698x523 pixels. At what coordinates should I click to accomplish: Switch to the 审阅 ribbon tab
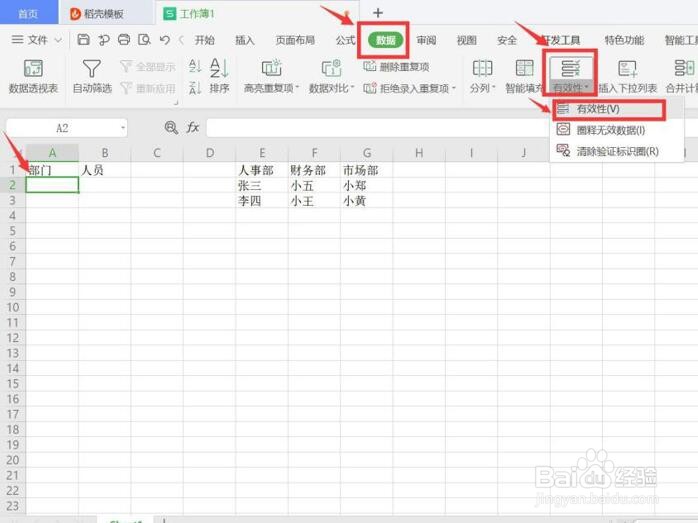click(426, 40)
